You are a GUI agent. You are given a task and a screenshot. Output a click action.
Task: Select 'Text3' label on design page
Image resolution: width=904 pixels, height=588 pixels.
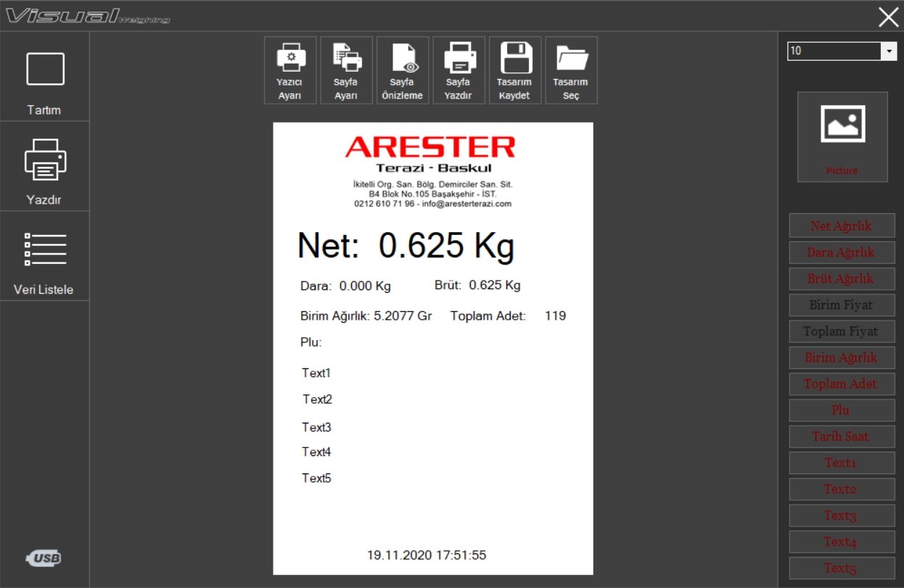[316, 428]
